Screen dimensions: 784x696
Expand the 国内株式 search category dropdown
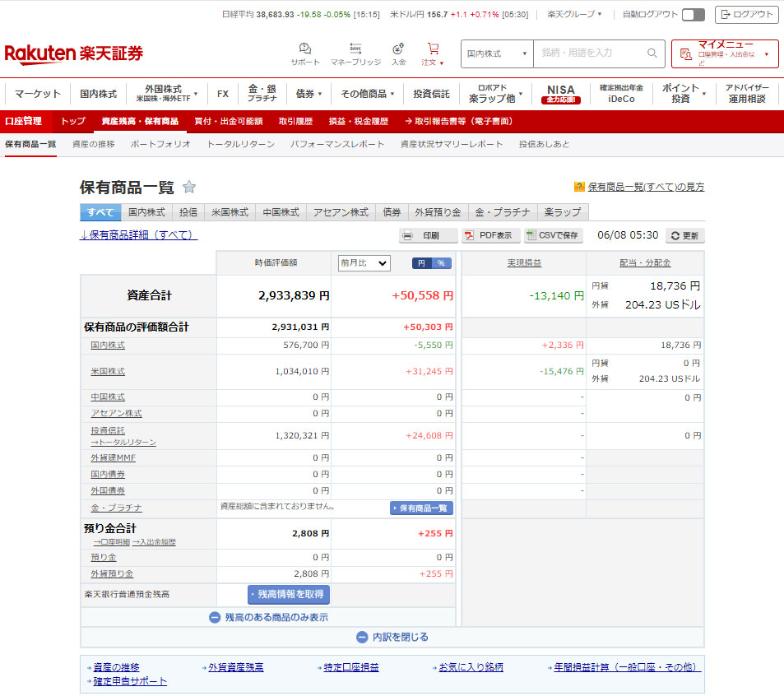click(x=496, y=53)
